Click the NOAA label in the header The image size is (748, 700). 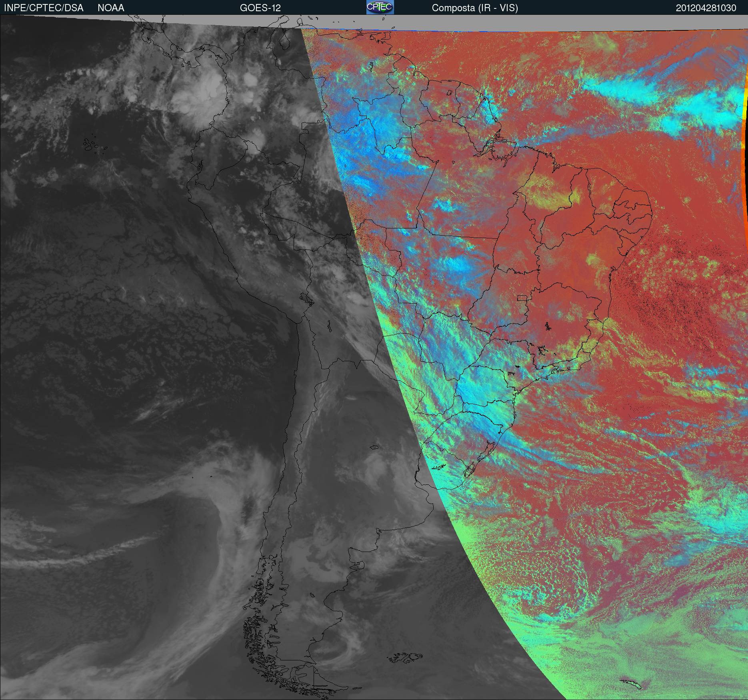click(111, 8)
